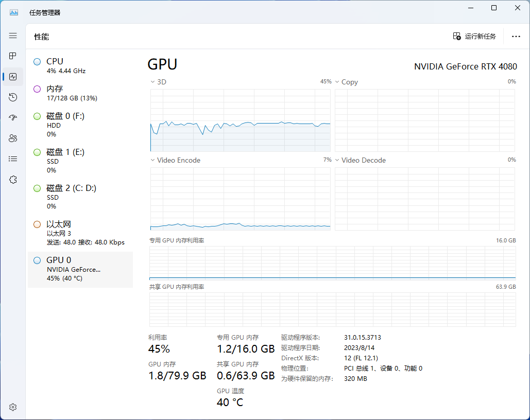530x420 pixels.
Task: Open the App history page icon
Action: click(13, 97)
